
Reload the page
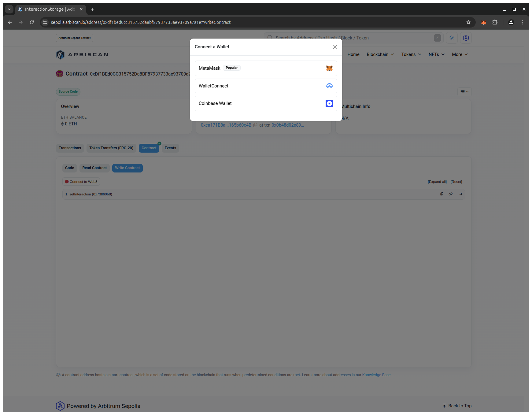[32, 22]
